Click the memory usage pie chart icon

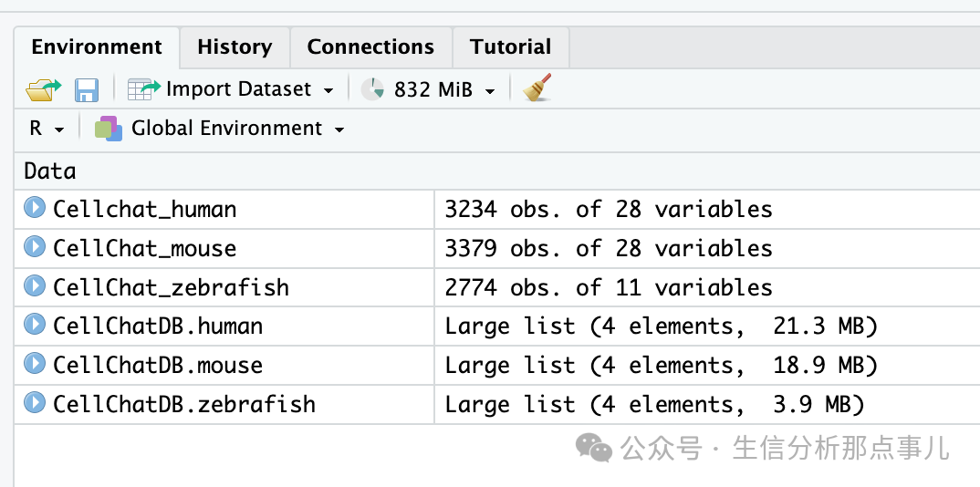(x=372, y=89)
